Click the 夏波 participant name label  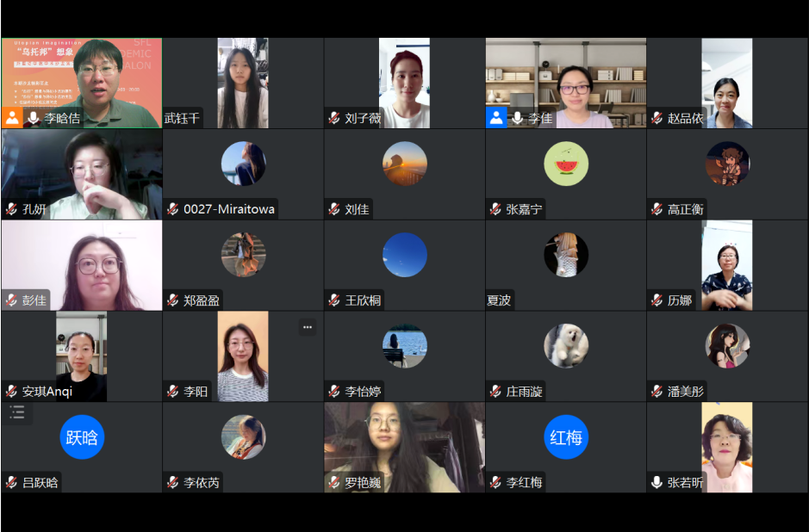pyautogui.click(x=499, y=300)
